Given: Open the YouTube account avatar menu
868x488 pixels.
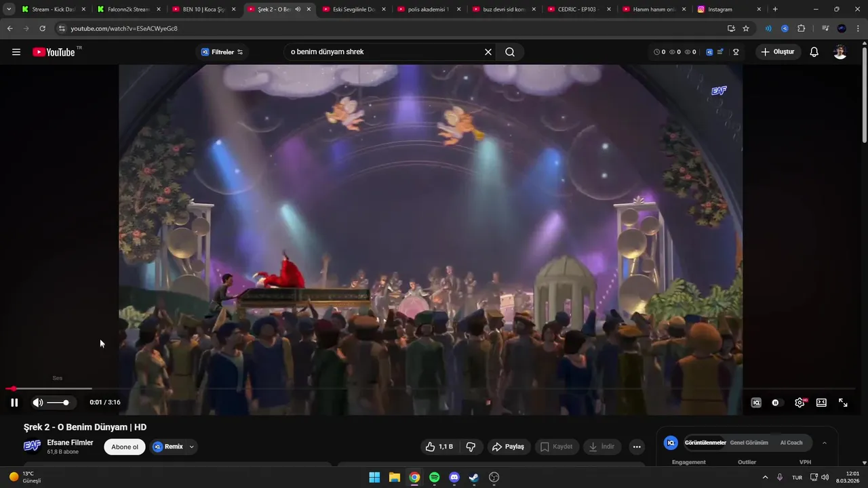Looking at the screenshot, I should pos(840,52).
